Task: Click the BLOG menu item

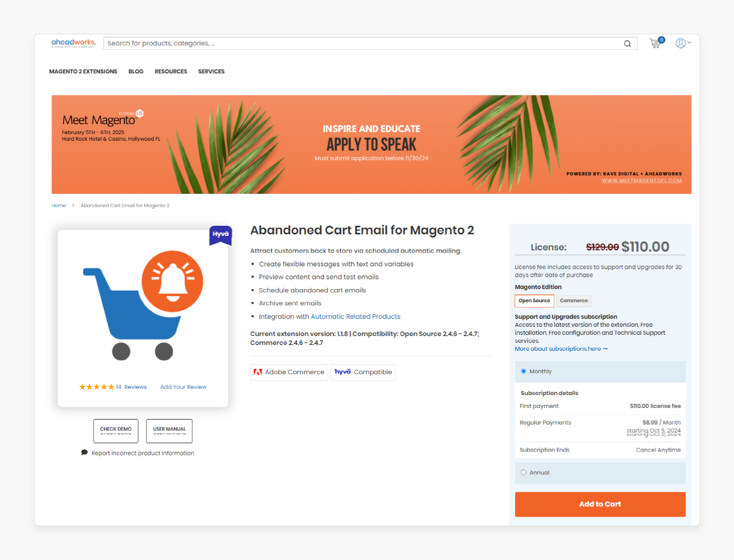Action: 135,72
